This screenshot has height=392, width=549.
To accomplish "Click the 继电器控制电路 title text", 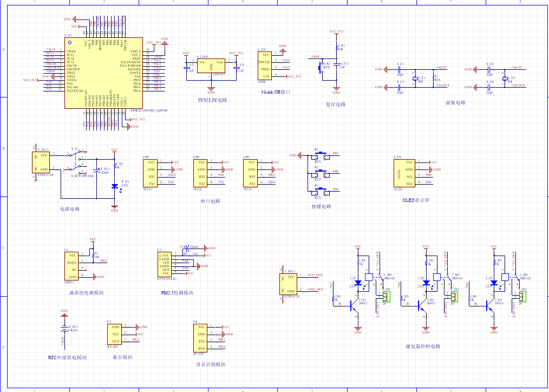I will 422,347.
